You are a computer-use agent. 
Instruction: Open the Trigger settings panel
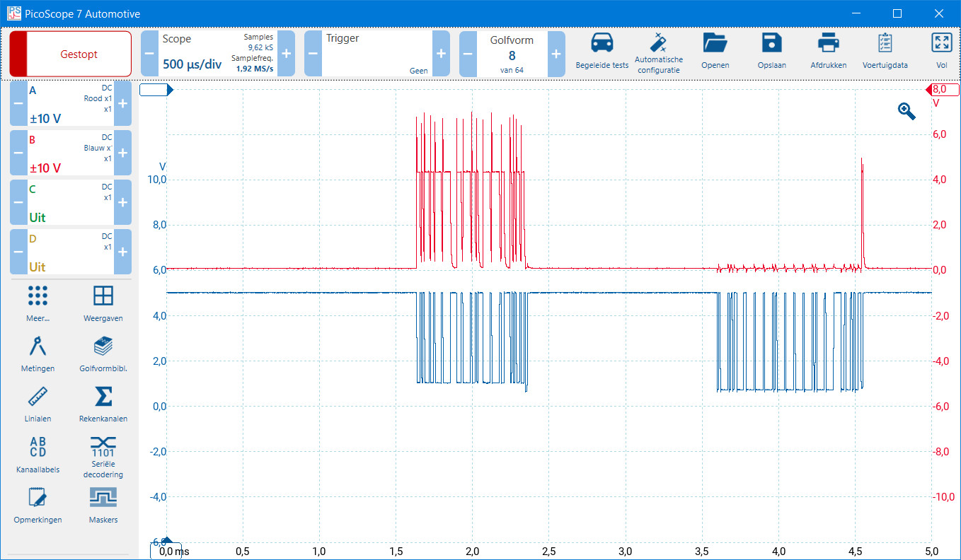click(x=376, y=54)
